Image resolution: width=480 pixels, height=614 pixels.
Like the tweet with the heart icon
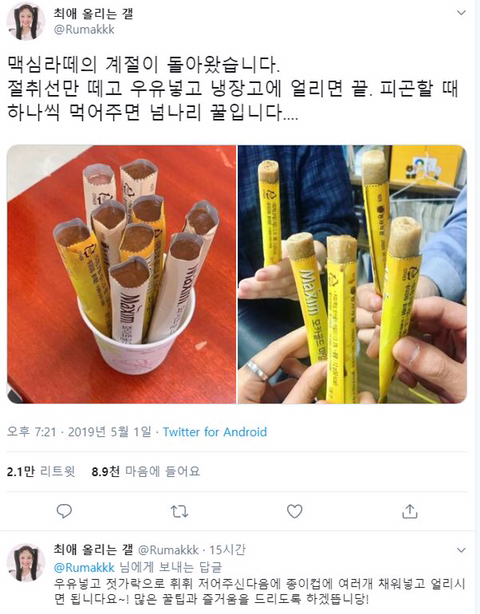294,511
